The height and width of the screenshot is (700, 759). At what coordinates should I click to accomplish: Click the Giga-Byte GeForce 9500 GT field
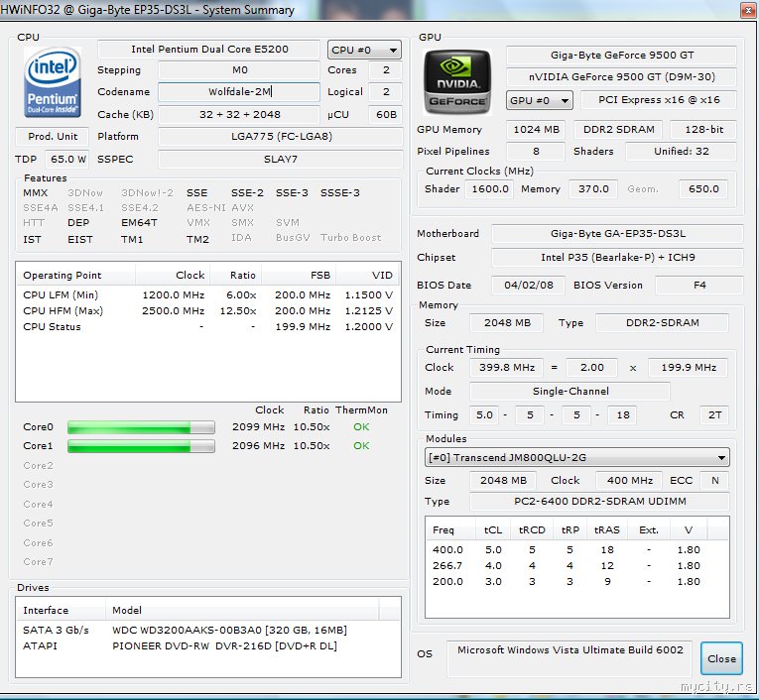pos(621,56)
